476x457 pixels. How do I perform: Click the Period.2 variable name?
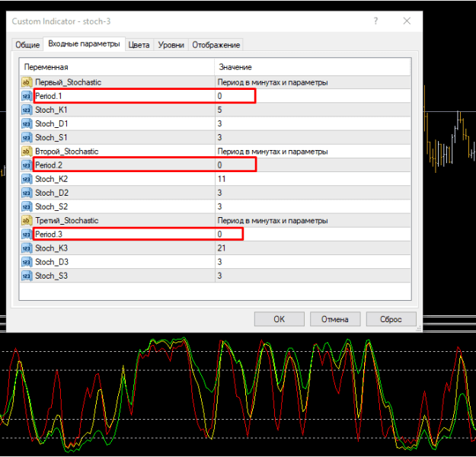tap(49, 165)
